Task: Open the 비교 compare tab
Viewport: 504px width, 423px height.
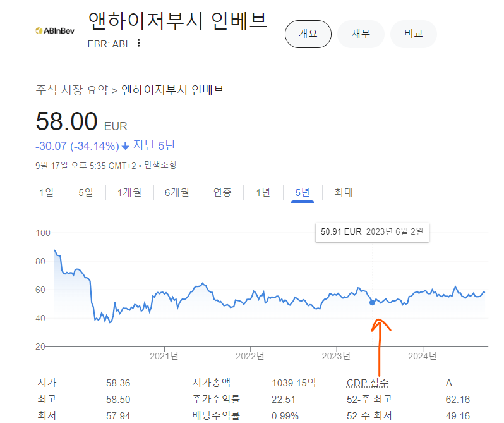Action: tap(413, 34)
